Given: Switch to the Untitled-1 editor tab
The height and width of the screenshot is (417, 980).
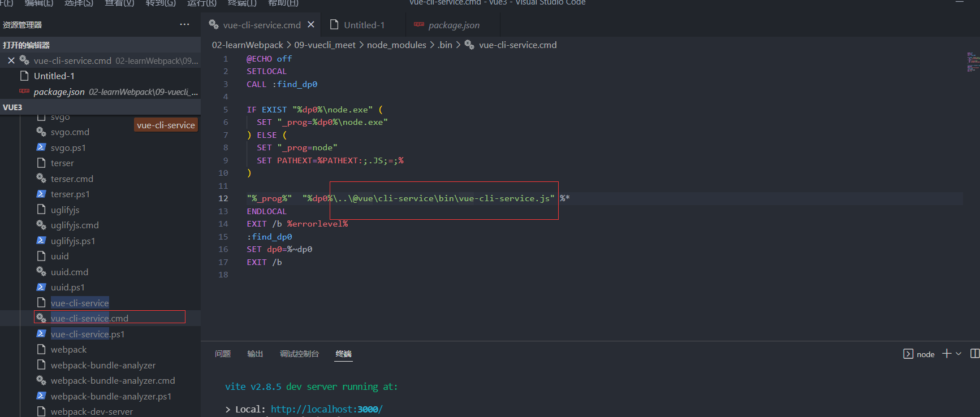Looking at the screenshot, I should click(364, 25).
